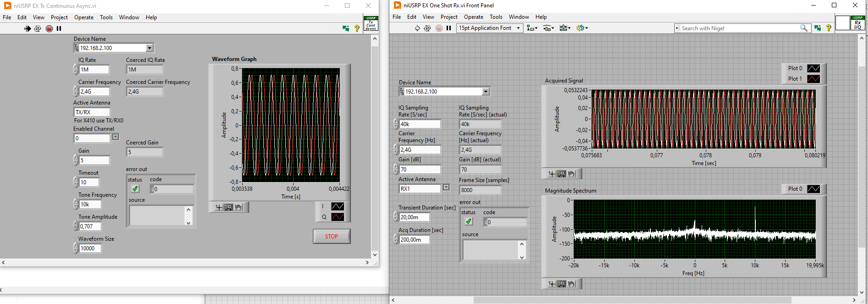The width and height of the screenshot is (868, 304).
Task: Expand Device Name dropdown in Rx window
Action: pos(486,91)
